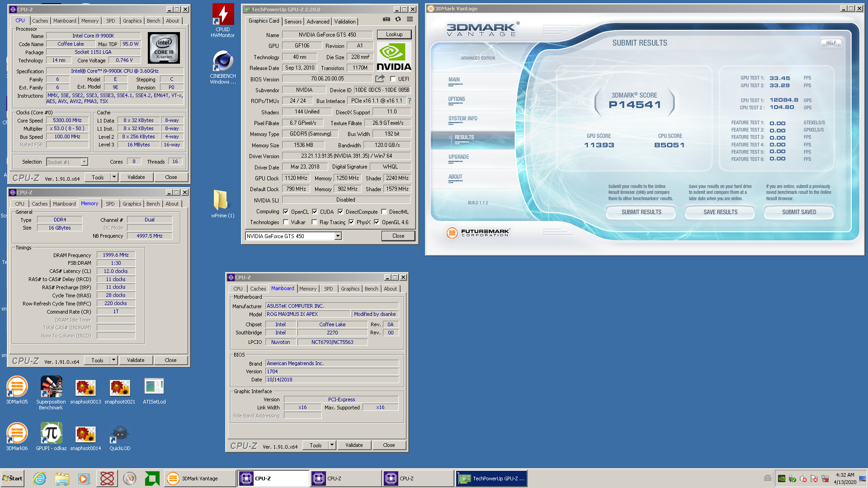Screen dimensions: 868x488
Task: Click P14541 3DMark score value
Action: [x=635, y=105]
